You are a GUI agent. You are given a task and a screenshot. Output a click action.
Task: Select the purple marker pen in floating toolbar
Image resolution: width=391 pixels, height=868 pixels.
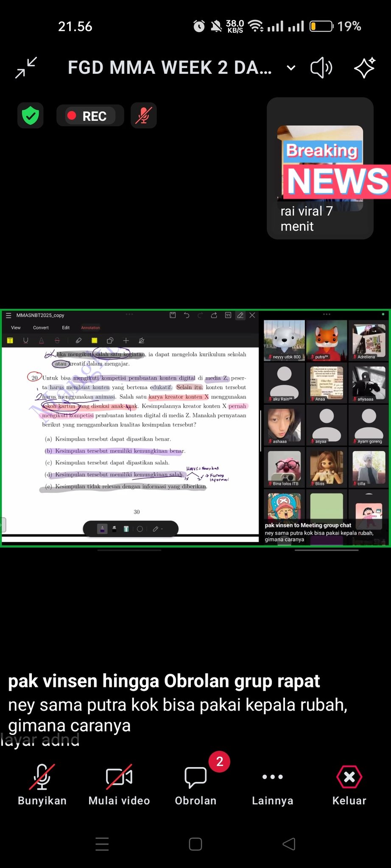point(102,529)
